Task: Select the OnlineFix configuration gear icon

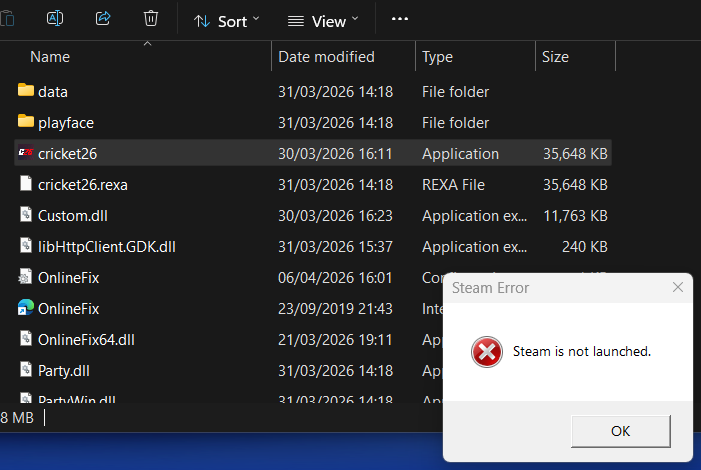Action: (x=25, y=277)
